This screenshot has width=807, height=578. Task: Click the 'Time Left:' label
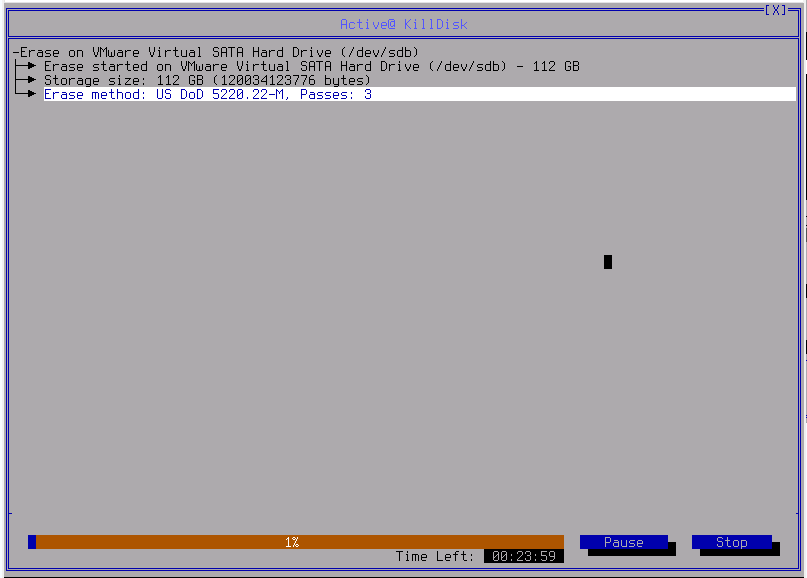click(x=434, y=556)
